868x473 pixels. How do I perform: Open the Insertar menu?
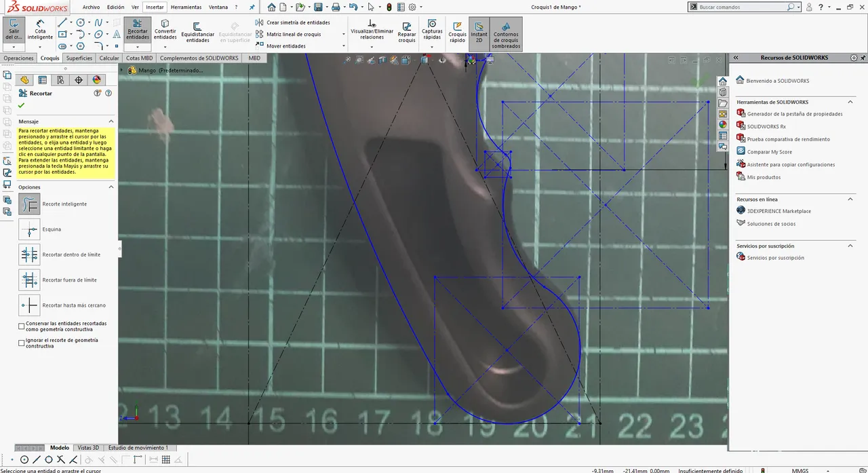(155, 7)
